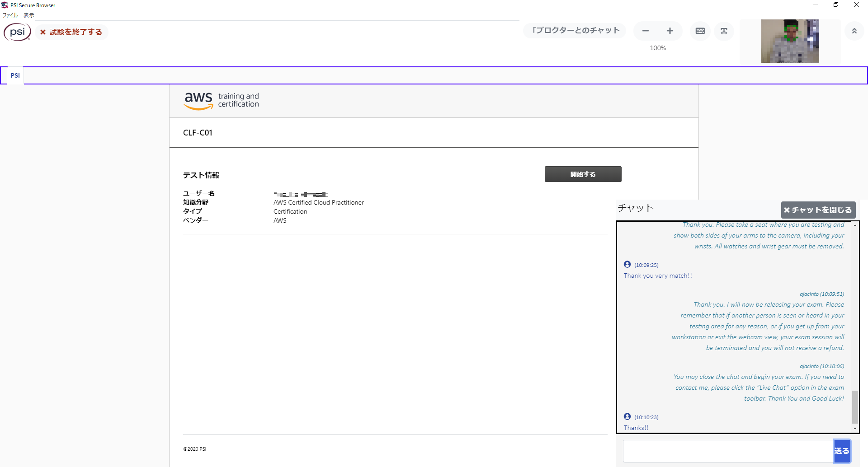This screenshot has width=868, height=467.
Task: Click the ajacinto (10:09:51) sender label
Action: point(821,294)
